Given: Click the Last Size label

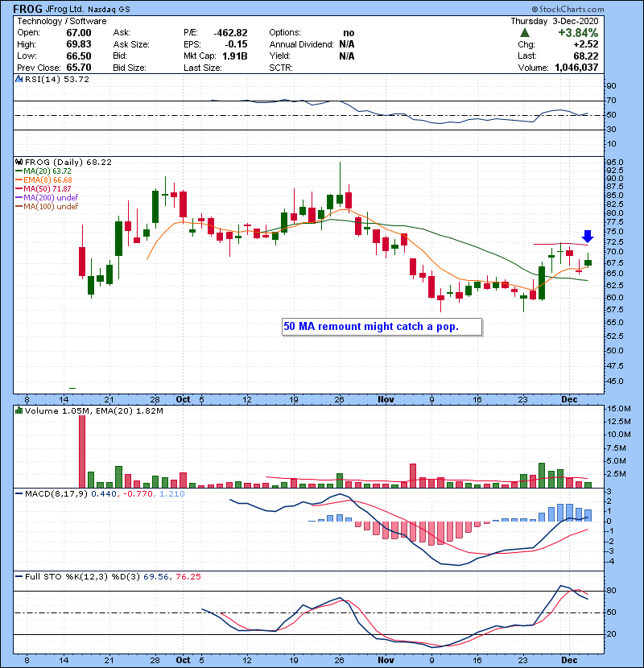Looking at the screenshot, I should [202, 68].
